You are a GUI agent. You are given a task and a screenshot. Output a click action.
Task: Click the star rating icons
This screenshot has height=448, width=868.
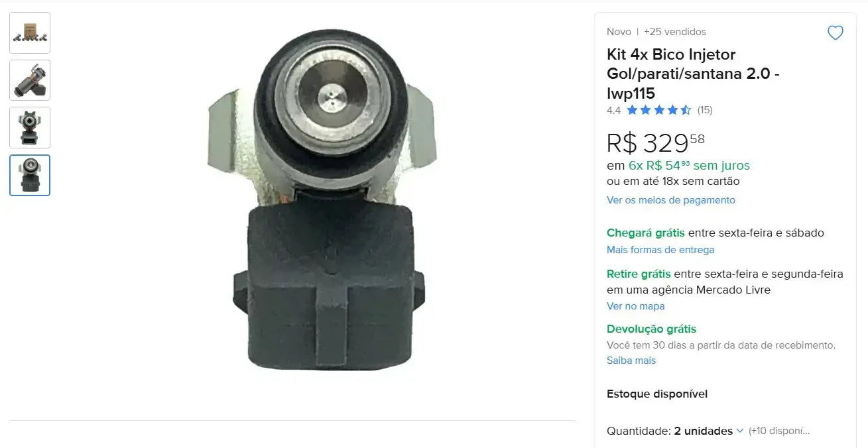pos(658,110)
